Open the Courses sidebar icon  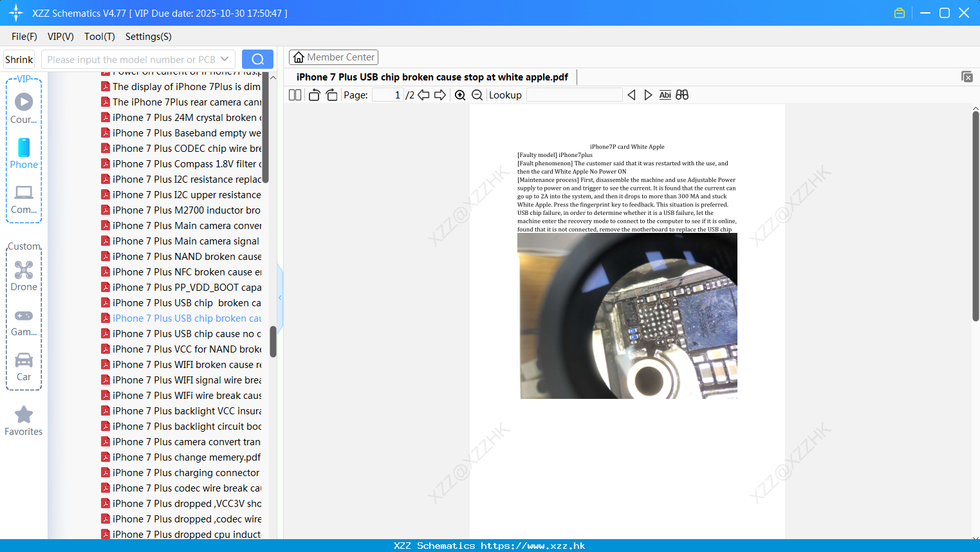pyautogui.click(x=24, y=109)
